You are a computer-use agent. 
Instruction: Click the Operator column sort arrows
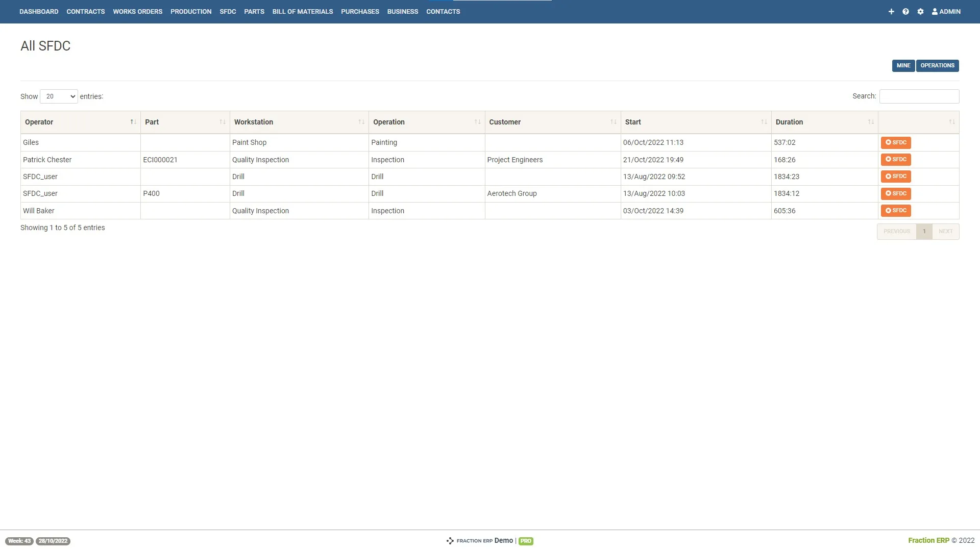pos(133,122)
